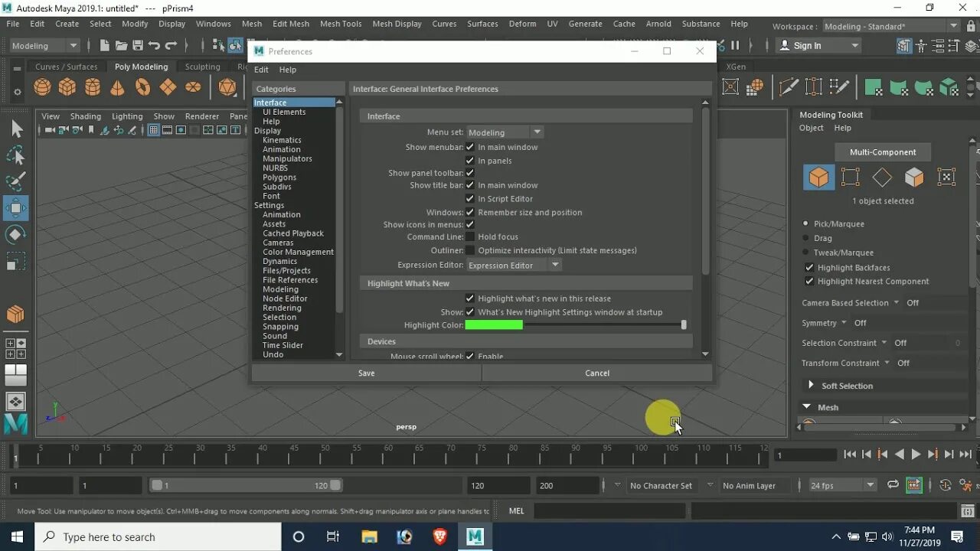Open the Sign In dropdown
980x551 pixels.
click(x=819, y=46)
